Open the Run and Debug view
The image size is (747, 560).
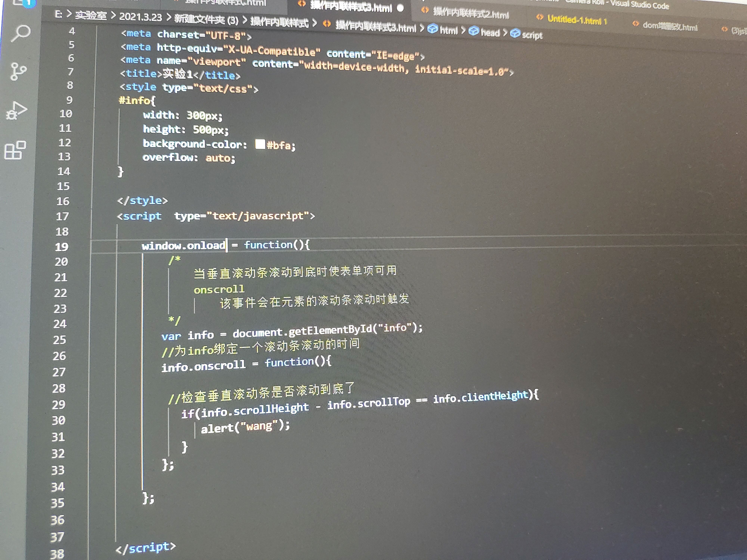pyautogui.click(x=16, y=111)
